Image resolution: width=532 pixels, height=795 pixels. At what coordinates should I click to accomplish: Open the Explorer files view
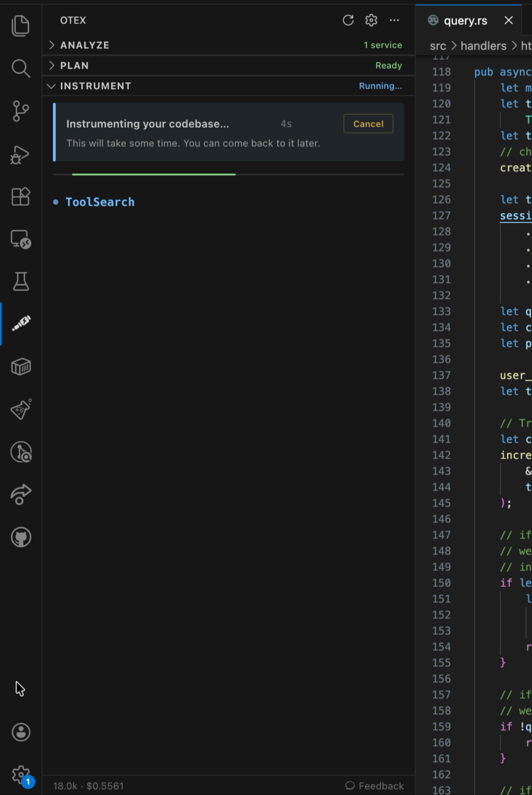coord(20,26)
